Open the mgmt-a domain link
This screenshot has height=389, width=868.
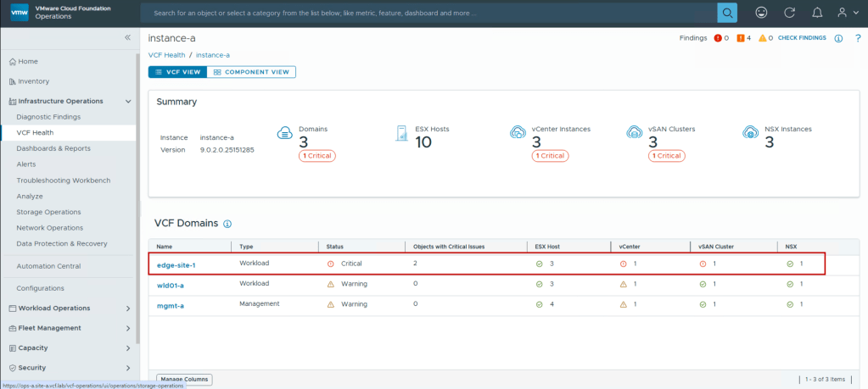click(171, 306)
